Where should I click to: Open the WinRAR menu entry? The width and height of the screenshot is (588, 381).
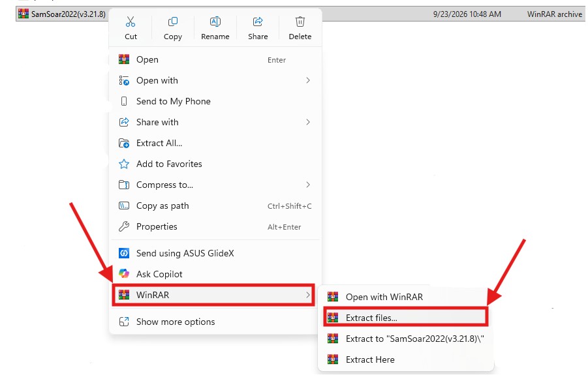pos(213,295)
